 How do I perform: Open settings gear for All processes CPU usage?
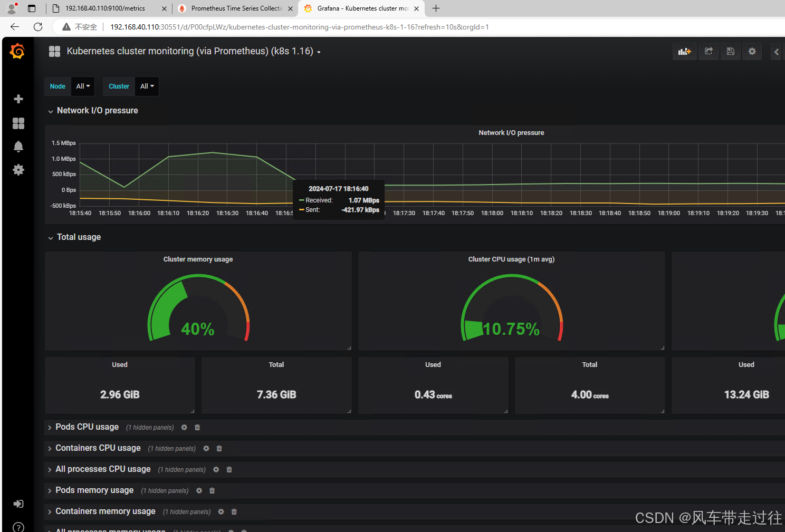click(x=216, y=470)
